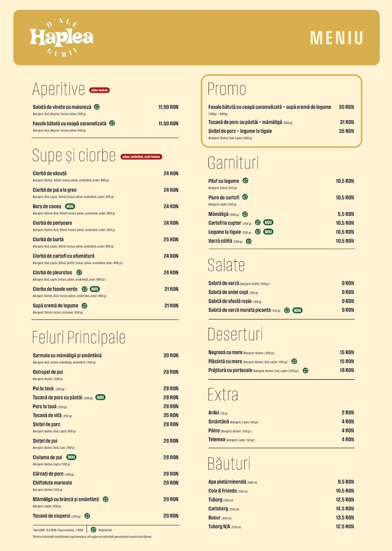Viewport: 392px width, 551px height.
Task: Click the MENIU title in the header
Action: (336, 38)
